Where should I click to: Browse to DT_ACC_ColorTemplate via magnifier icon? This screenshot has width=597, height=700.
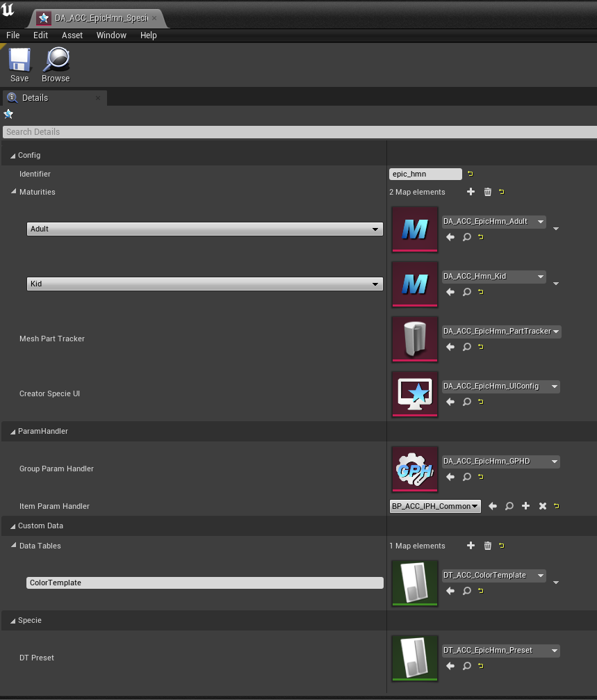click(x=465, y=591)
